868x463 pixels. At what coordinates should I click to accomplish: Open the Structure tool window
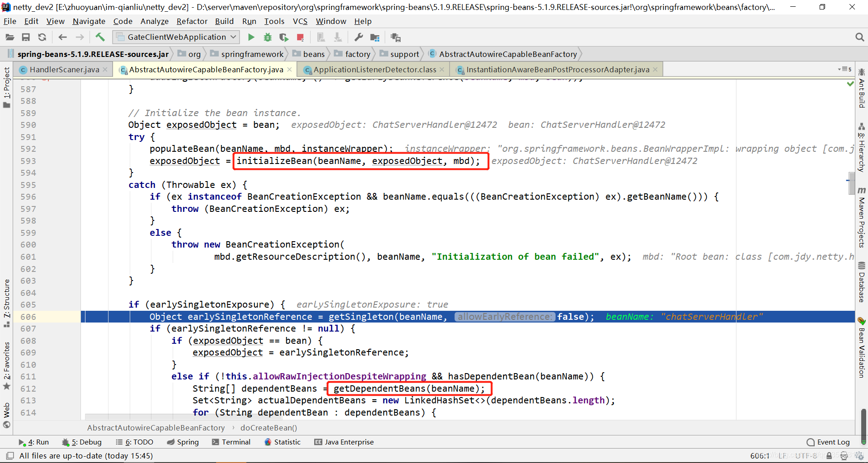click(7, 303)
